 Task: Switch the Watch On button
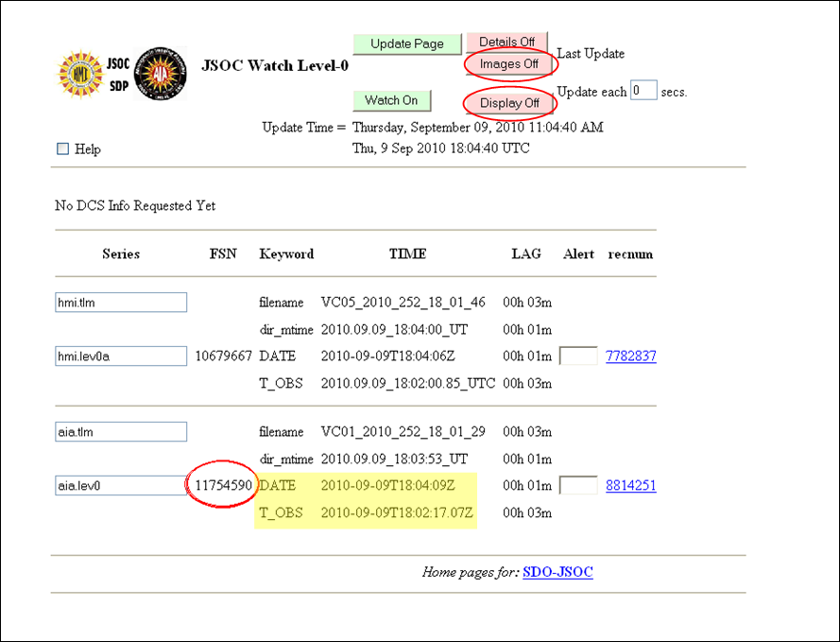click(391, 100)
